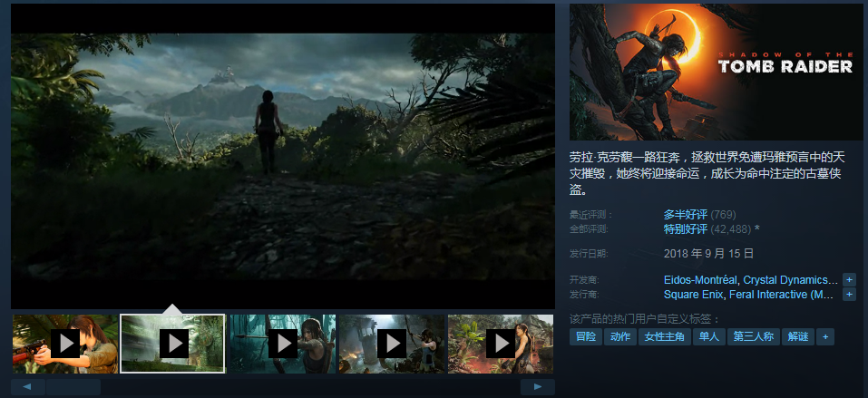Play the first trailer thumbnail with pistol
Image resolution: width=868 pixels, height=398 pixels.
(x=65, y=344)
